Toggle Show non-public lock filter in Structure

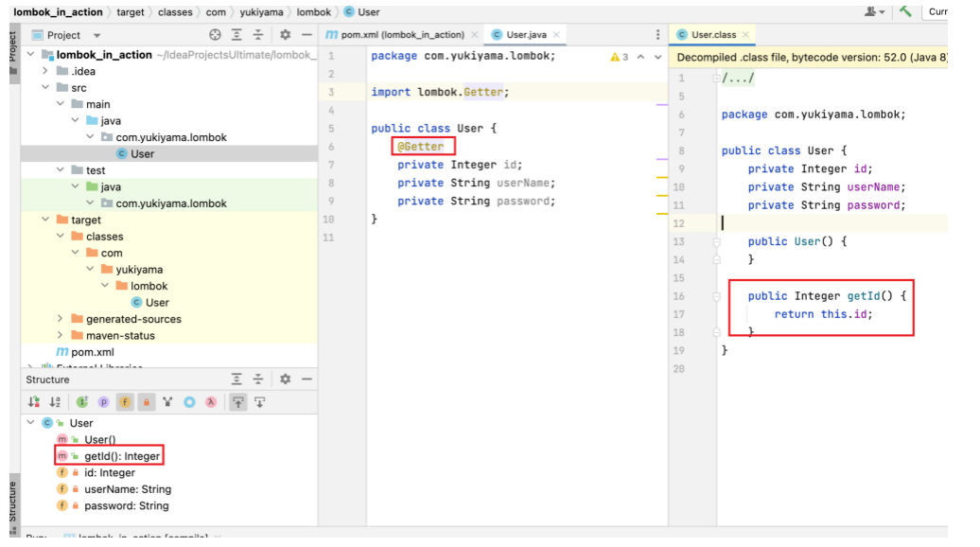(147, 402)
